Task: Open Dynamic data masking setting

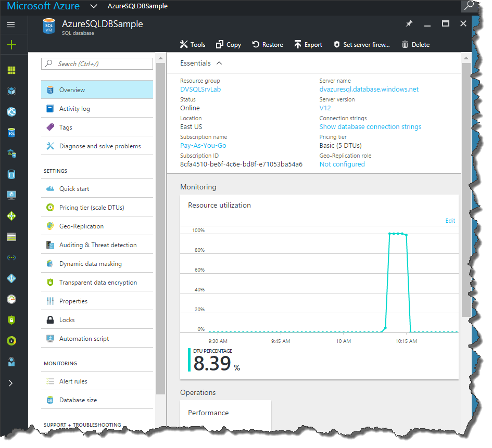Action: click(97, 264)
